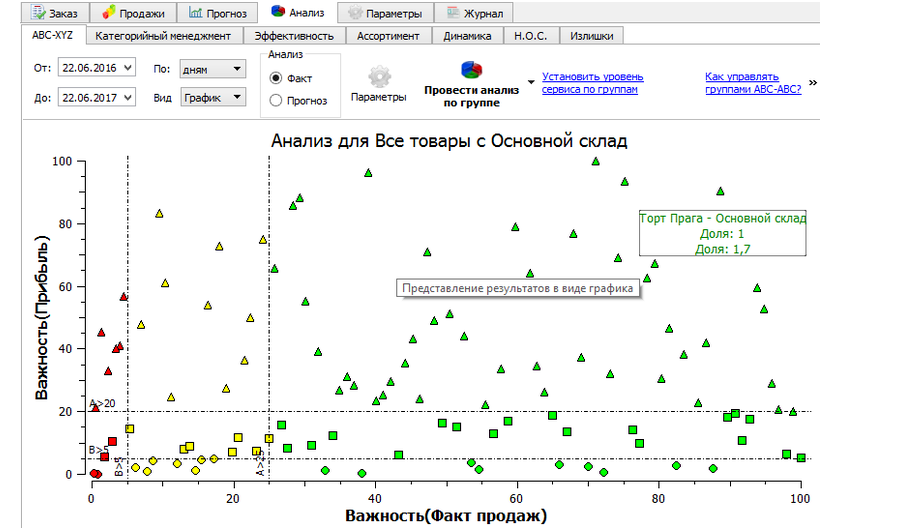Image resolution: width=911 pixels, height=529 pixels.
Task: Select the Анализ tab
Action: coord(297,12)
